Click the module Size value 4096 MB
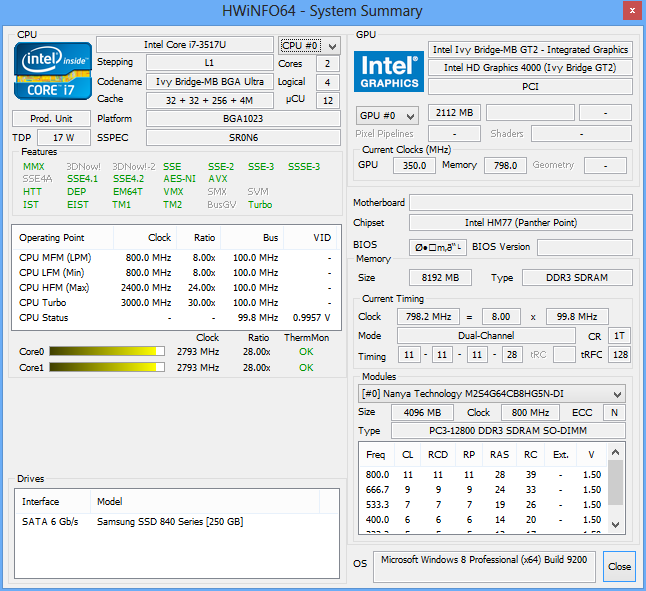The image size is (646, 591). tap(422, 412)
